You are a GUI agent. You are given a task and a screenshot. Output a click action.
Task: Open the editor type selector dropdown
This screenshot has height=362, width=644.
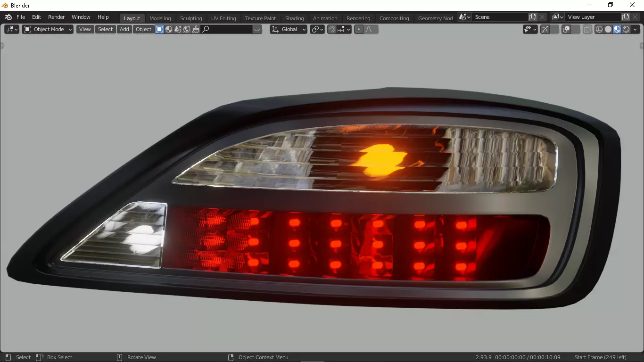(x=12, y=29)
